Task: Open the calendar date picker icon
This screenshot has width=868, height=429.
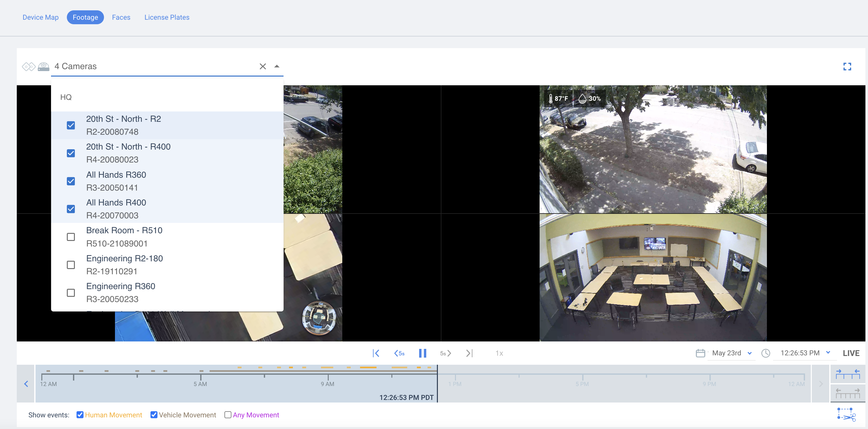Action: (x=700, y=353)
